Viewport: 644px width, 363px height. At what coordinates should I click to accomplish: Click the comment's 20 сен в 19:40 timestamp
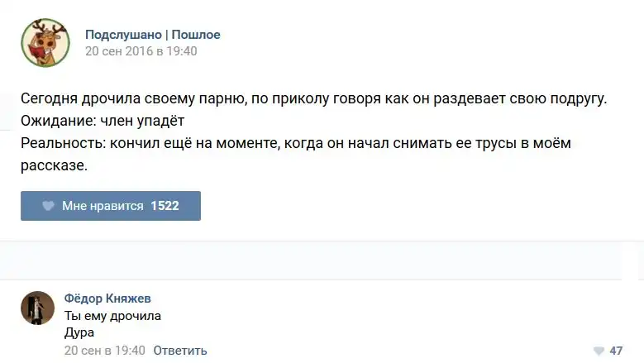point(104,351)
